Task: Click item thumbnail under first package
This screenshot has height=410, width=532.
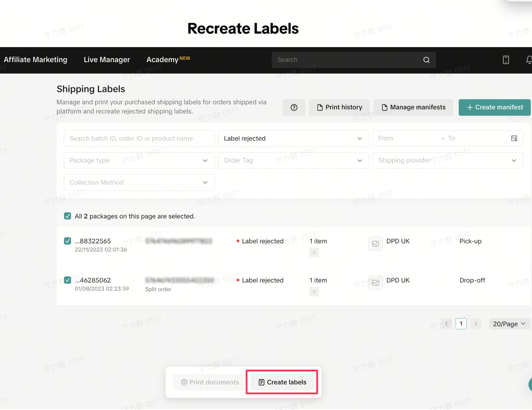Action: coord(314,252)
